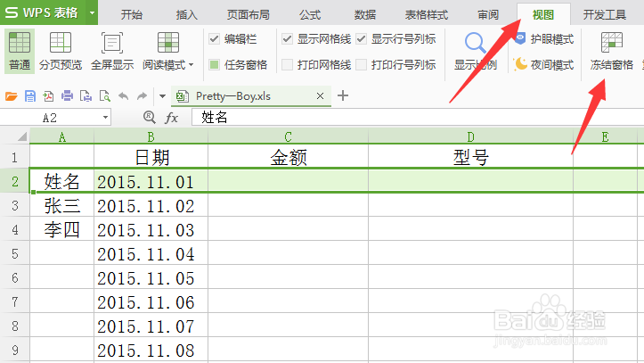Select column C header
This screenshot has width=644, height=363.
pyautogui.click(x=288, y=136)
